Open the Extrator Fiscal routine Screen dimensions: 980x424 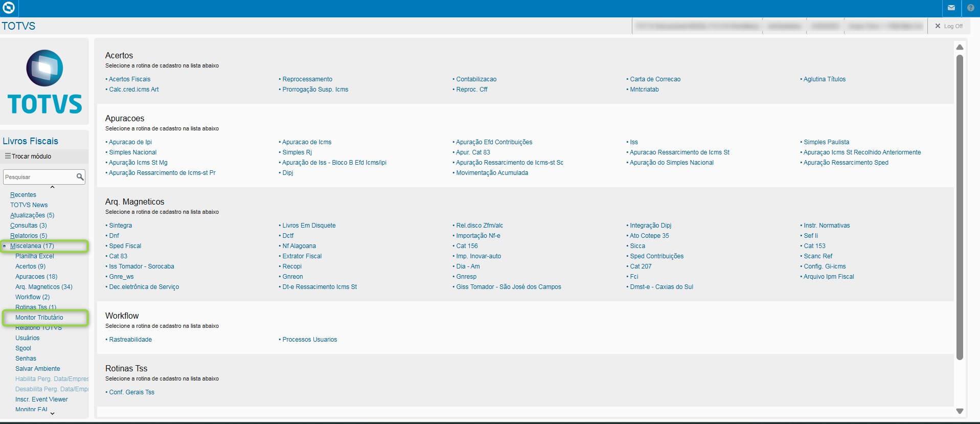pos(302,256)
